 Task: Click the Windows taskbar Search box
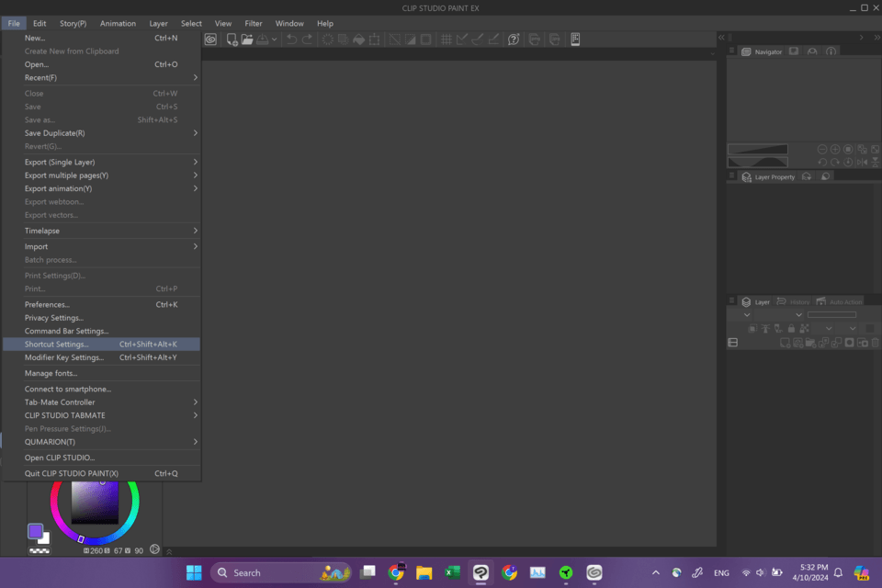(281, 572)
